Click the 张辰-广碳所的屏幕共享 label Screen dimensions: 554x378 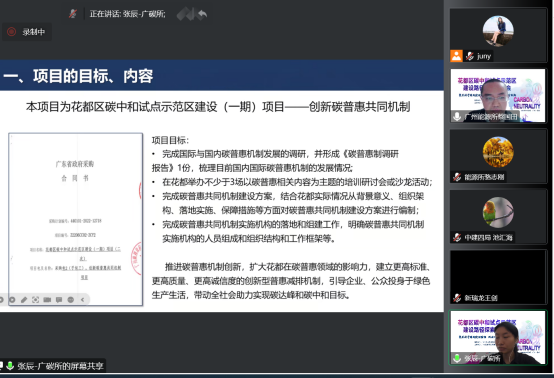[x=60, y=366]
